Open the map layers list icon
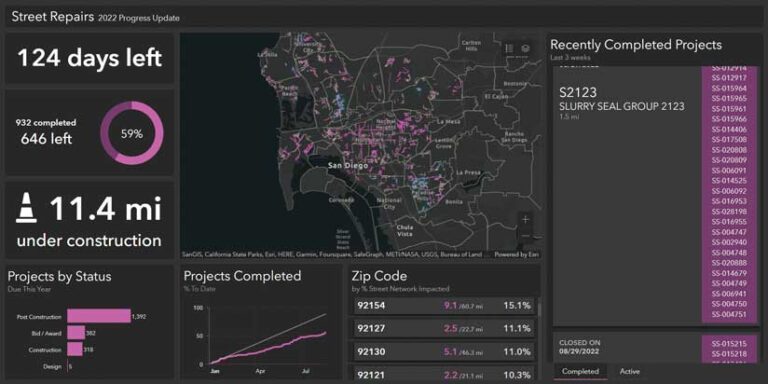The width and height of the screenshot is (768, 384). (526, 48)
